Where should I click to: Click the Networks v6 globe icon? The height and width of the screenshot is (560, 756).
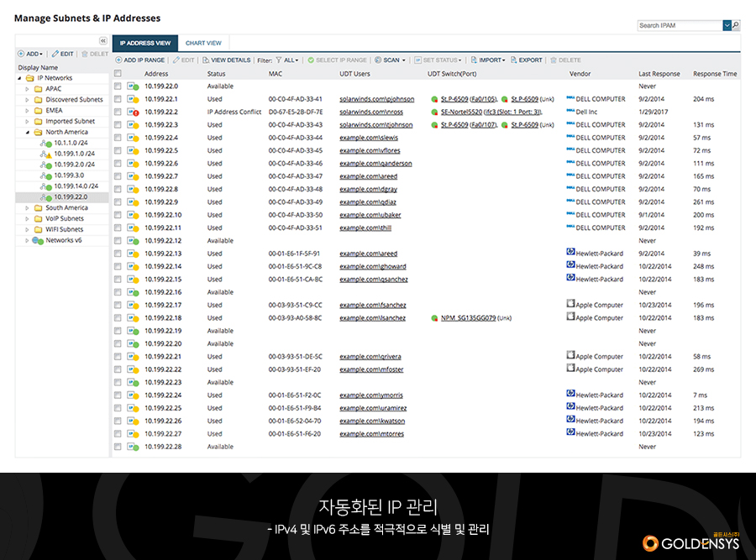tap(38, 240)
